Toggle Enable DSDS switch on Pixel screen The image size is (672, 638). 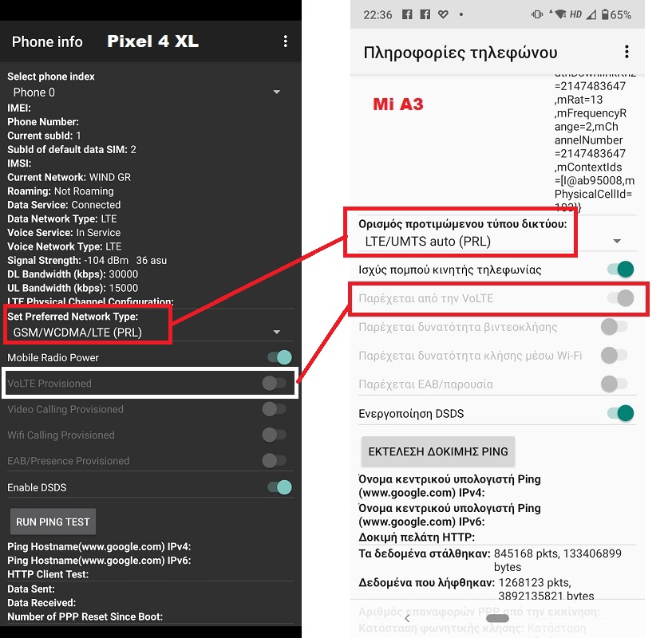coord(279,487)
